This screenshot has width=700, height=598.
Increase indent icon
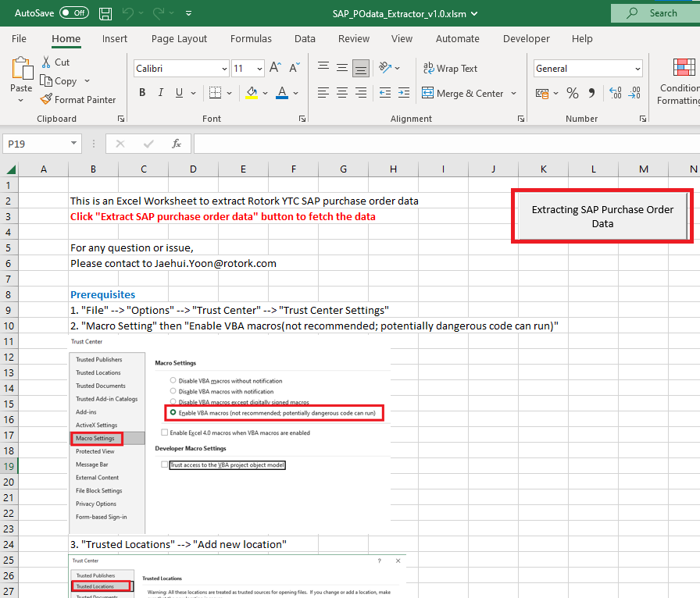point(404,93)
